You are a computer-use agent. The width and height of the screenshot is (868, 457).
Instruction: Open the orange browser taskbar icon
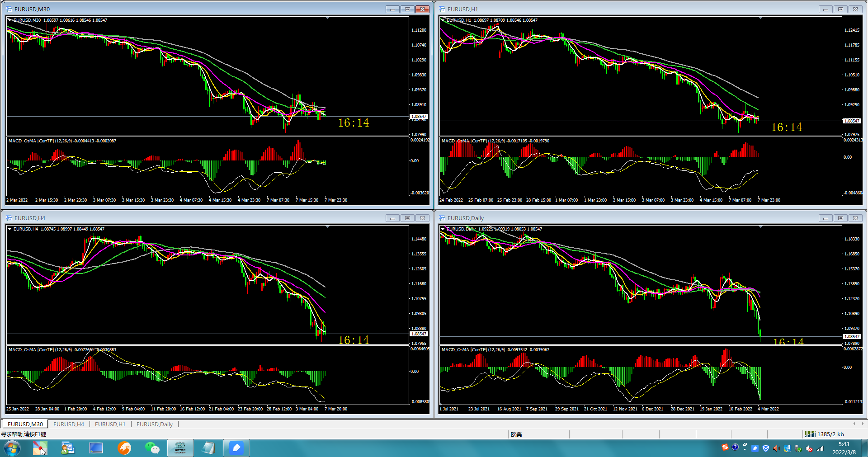[x=124, y=448]
